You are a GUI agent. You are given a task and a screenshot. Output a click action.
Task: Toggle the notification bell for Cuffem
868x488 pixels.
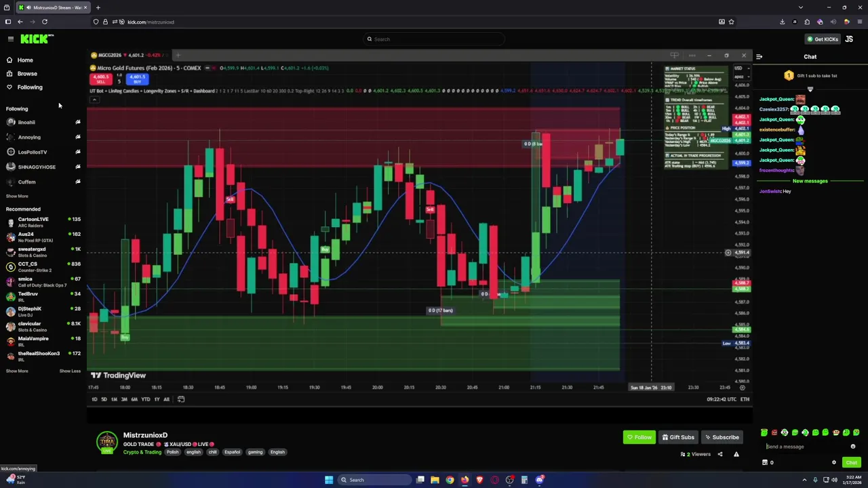78,182
